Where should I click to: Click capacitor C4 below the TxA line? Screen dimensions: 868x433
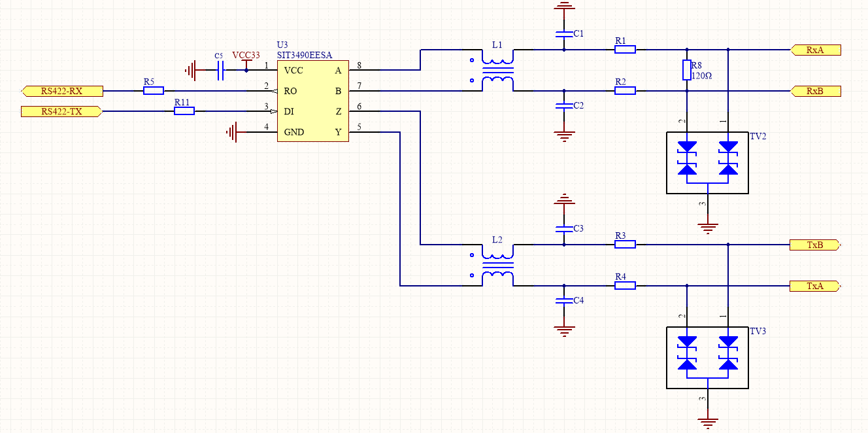(x=563, y=301)
